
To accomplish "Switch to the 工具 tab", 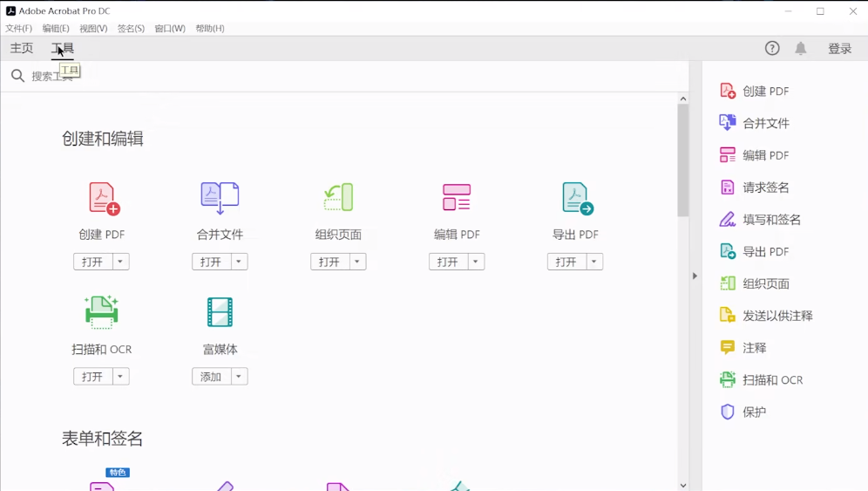I will click(63, 48).
